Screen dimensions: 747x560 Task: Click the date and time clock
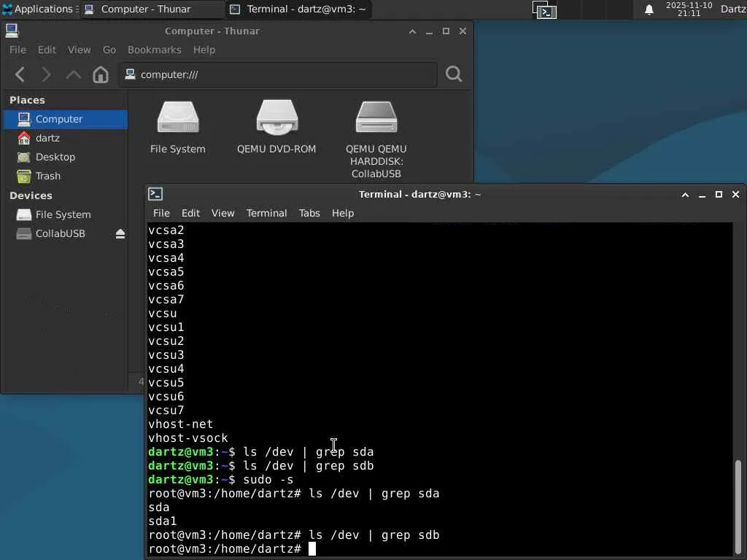(689, 9)
